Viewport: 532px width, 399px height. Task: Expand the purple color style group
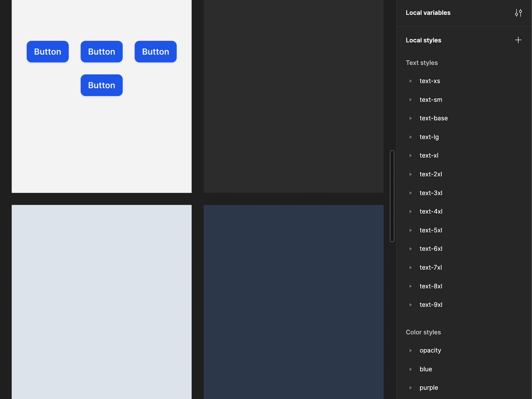click(x=411, y=387)
